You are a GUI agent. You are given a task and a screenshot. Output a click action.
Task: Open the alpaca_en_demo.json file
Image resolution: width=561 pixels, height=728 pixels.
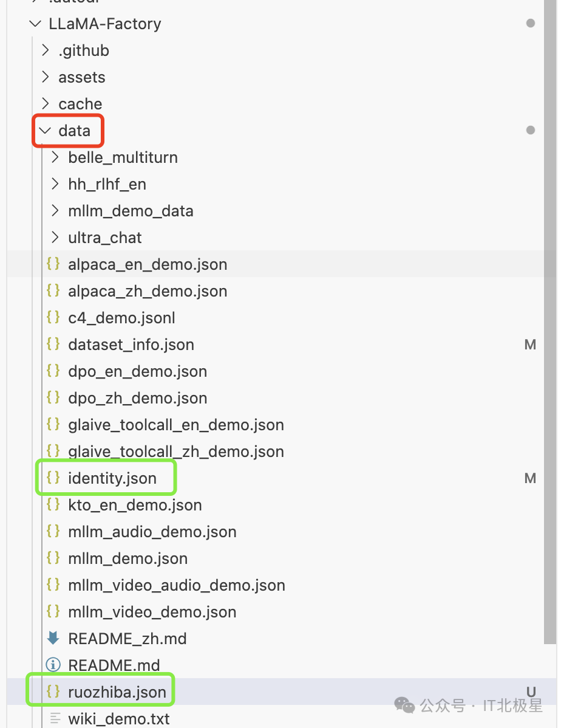(x=148, y=264)
